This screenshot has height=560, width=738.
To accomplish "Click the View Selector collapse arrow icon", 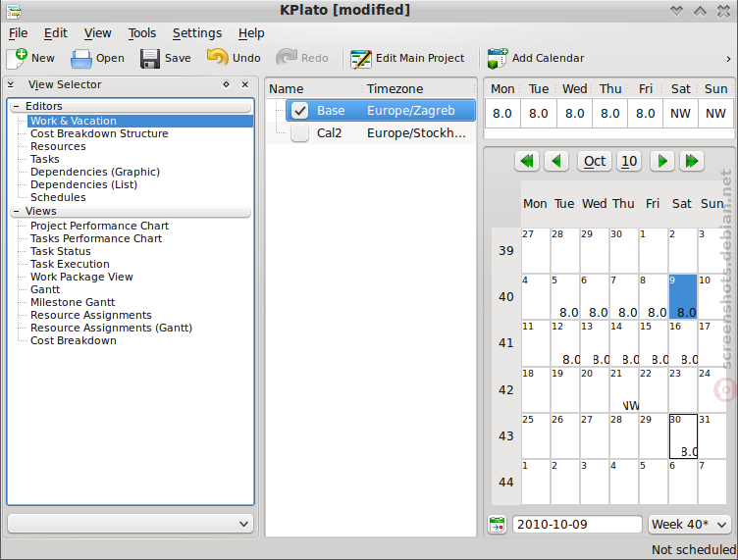I will point(11,84).
